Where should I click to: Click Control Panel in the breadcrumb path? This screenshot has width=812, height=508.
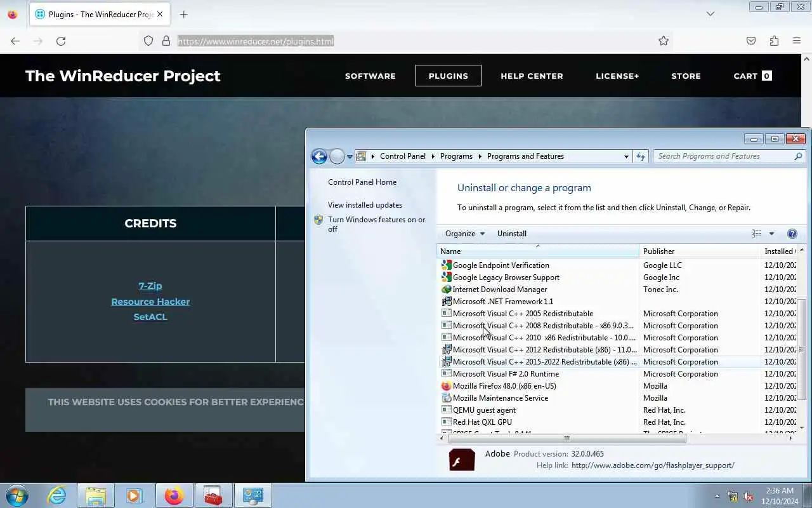point(403,156)
